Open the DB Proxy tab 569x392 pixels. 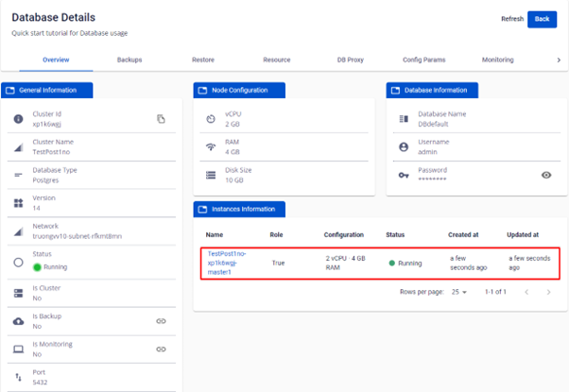coord(351,60)
